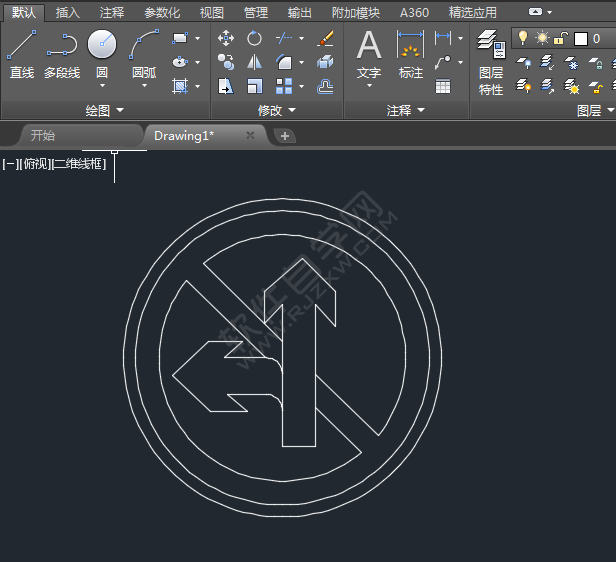Select the Scale tool icon

point(254,86)
